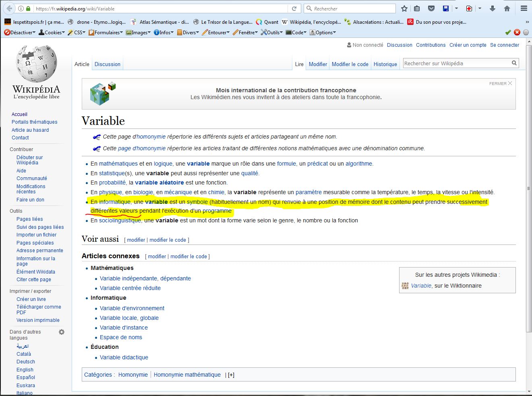The image size is (532, 396).
Task: Click the red cross toolbar icon
Action: 469,8
